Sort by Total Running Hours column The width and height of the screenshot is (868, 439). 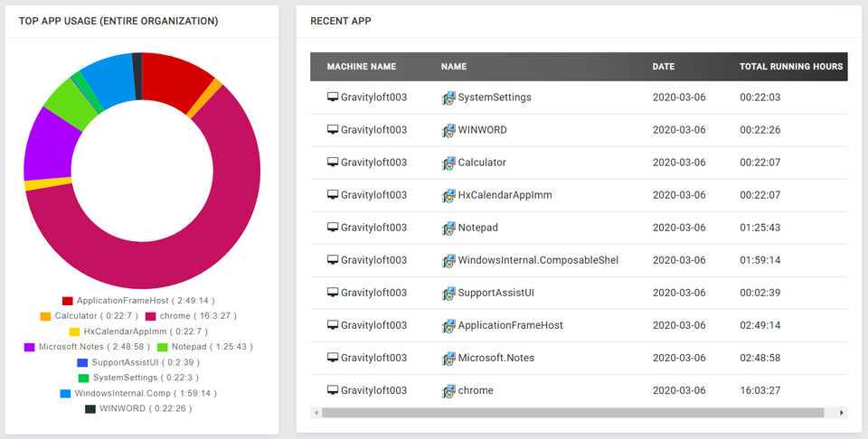pos(791,67)
